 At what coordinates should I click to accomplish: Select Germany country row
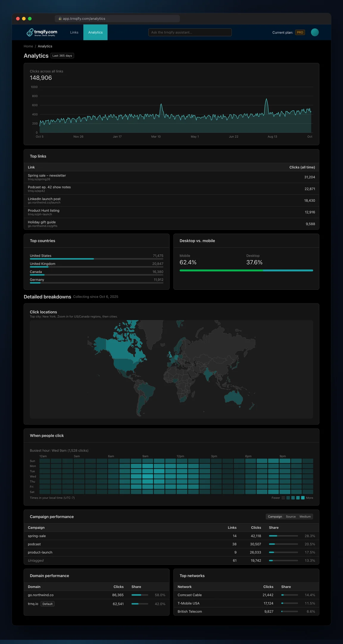96,281
